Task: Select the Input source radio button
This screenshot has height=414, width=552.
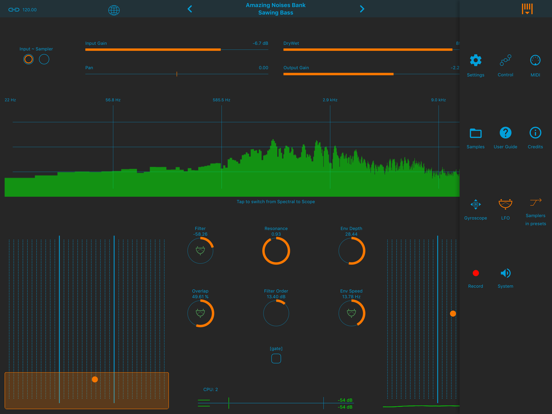Action: coord(29,59)
